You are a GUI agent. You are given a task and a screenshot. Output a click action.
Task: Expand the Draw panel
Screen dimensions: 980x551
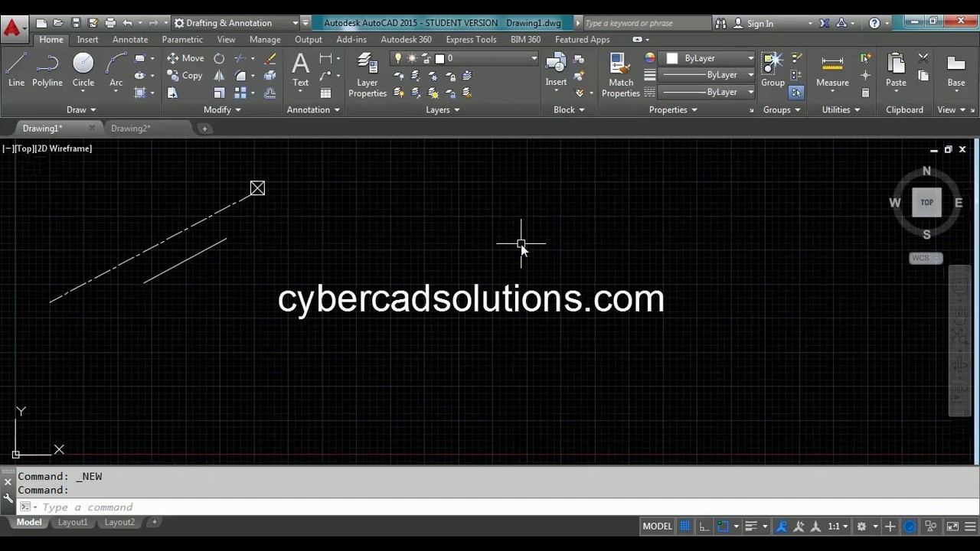[81, 109]
